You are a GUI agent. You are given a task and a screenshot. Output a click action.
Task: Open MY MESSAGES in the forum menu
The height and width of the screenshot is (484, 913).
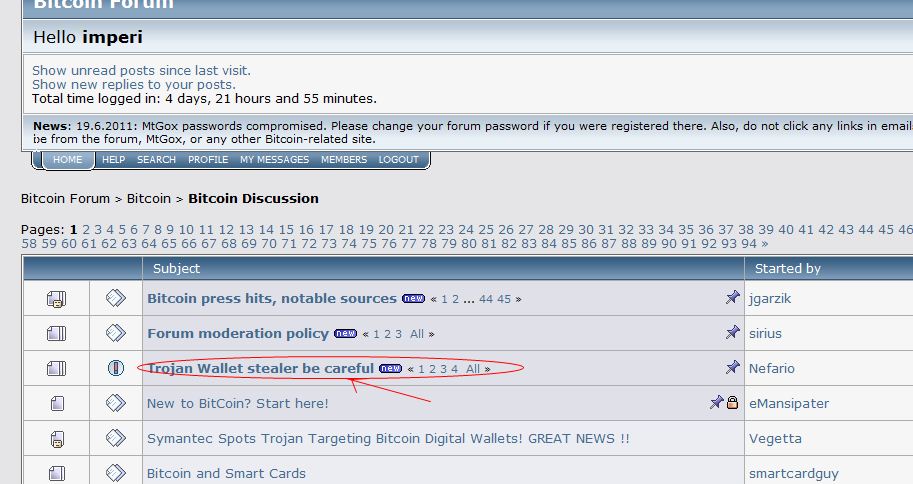[274, 160]
